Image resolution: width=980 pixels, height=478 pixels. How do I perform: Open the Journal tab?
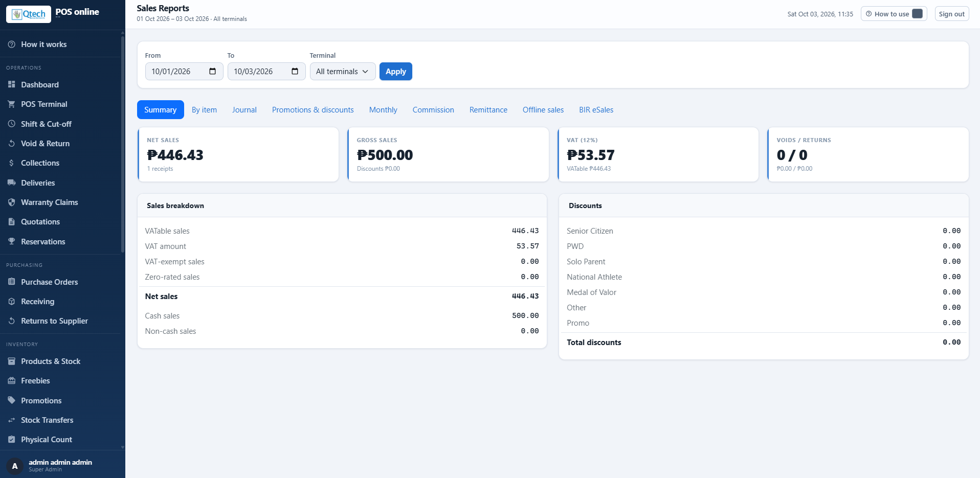[244, 110]
